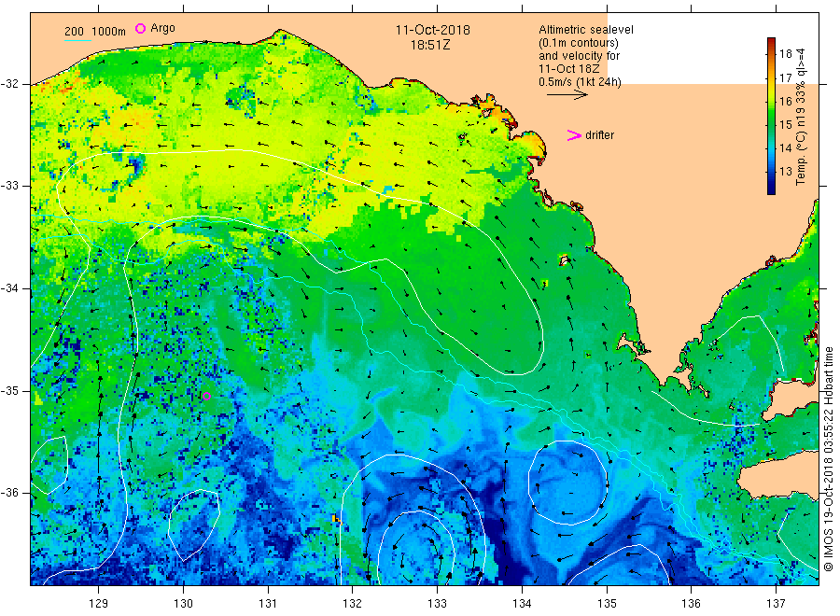Click the time label 18:51Z
This screenshot has height=616, width=840.
(x=430, y=45)
